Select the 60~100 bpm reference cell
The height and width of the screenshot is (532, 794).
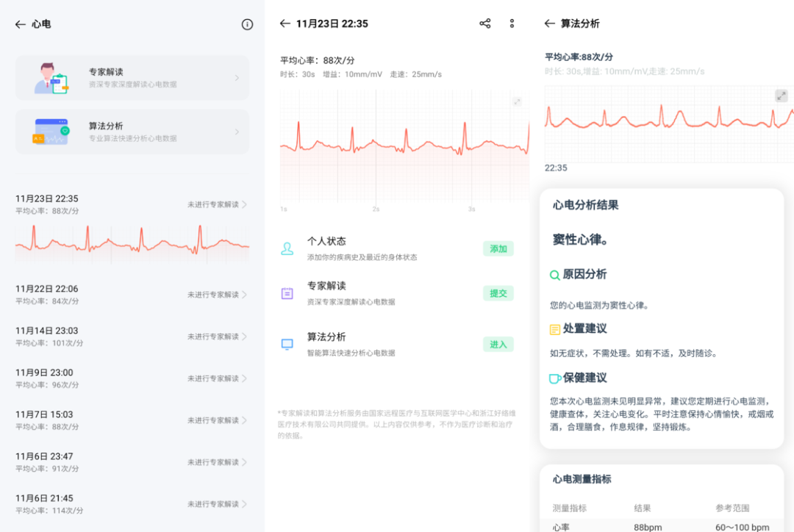743,528
